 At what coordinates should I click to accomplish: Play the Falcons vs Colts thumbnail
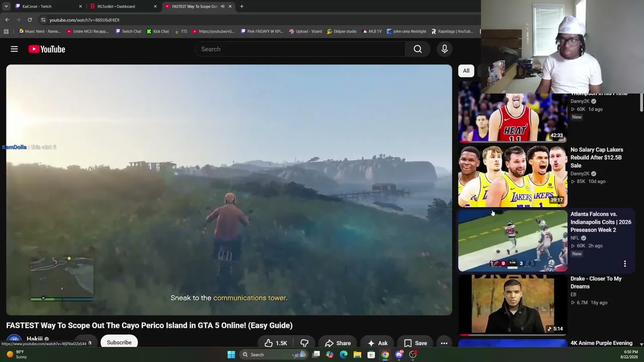(x=513, y=241)
